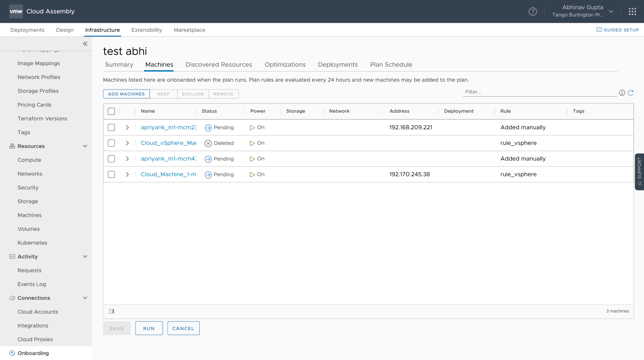Click the Cancel button
The height and width of the screenshot is (360, 644).
tap(183, 328)
